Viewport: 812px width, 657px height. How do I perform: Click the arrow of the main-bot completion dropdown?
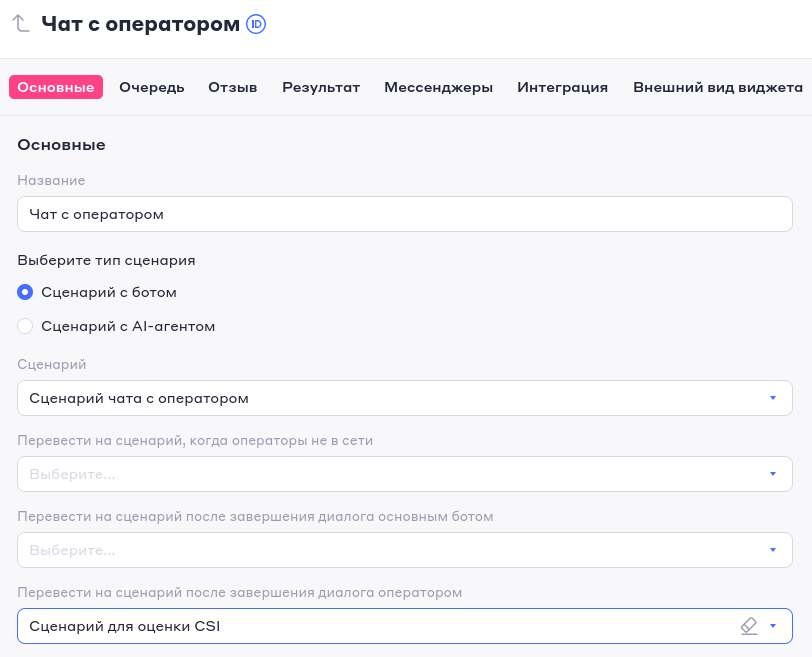(773, 550)
